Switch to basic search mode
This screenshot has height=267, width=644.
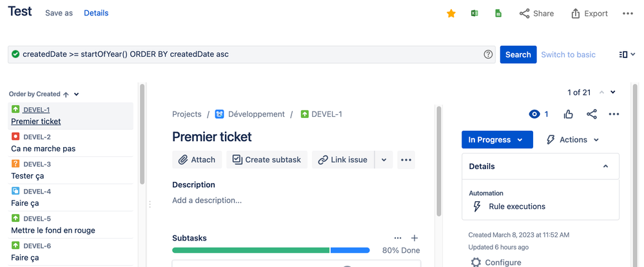click(x=568, y=55)
